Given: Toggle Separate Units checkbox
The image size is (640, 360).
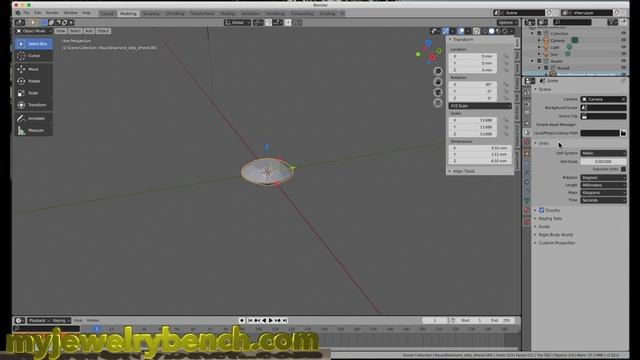Looking at the screenshot, I should pos(623,169).
